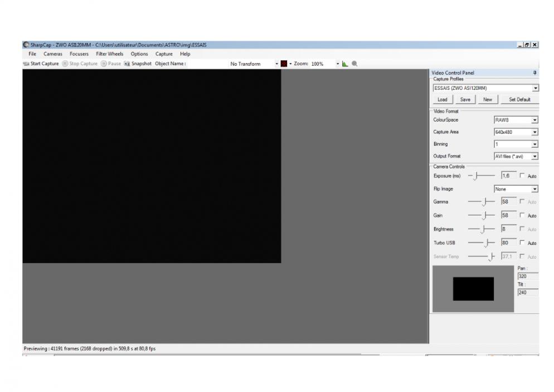Open the File menu
This screenshot has height=392, width=554.
[x=32, y=54]
